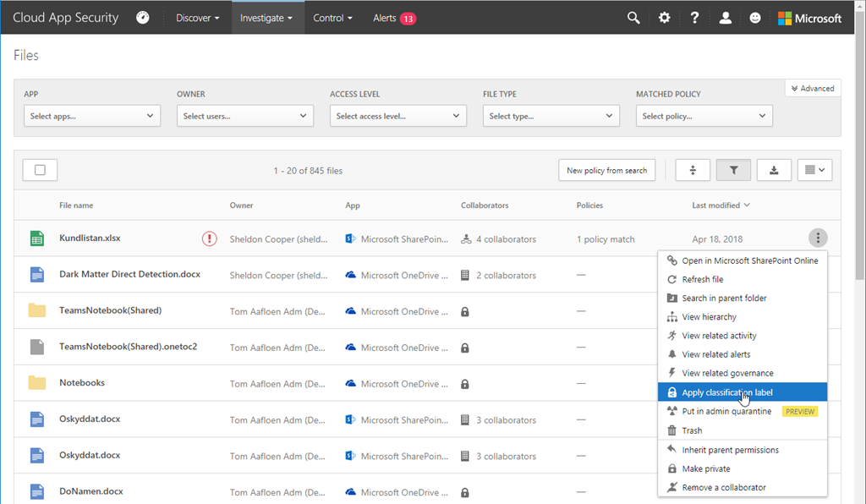Click the search magnifier icon in header
Screen dimensions: 866x504
point(633,18)
